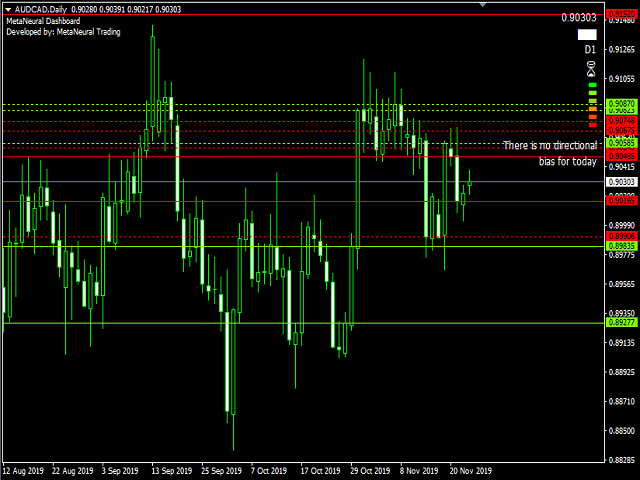
Task: Click the 12 Aug 2019 date label
Action: click(x=23, y=471)
